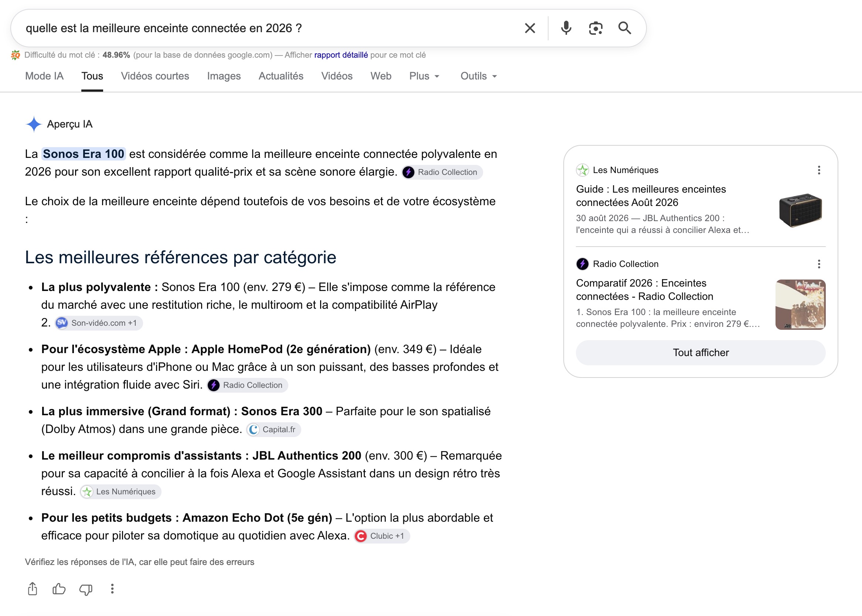This screenshot has width=862, height=616.
Task: Click the Sonos Era 300 bold text
Action: point(282,412)
